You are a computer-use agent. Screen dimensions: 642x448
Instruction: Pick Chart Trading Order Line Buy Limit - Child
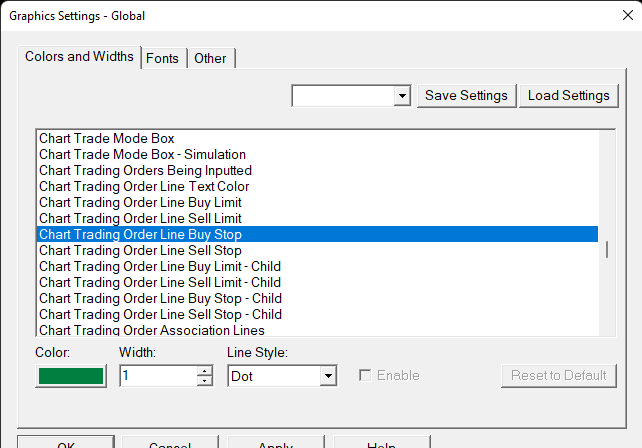coord(159,266)
